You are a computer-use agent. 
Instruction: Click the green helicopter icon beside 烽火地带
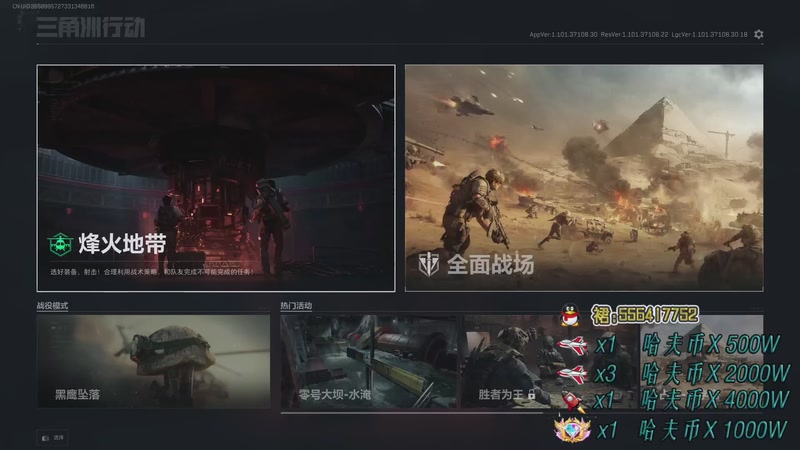click(x=60, y=244)
